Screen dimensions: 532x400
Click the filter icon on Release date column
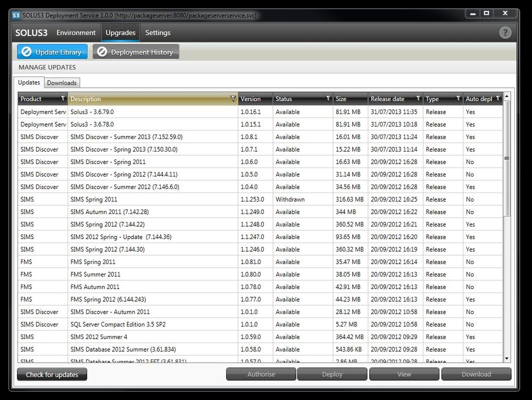tap(418, 98)
